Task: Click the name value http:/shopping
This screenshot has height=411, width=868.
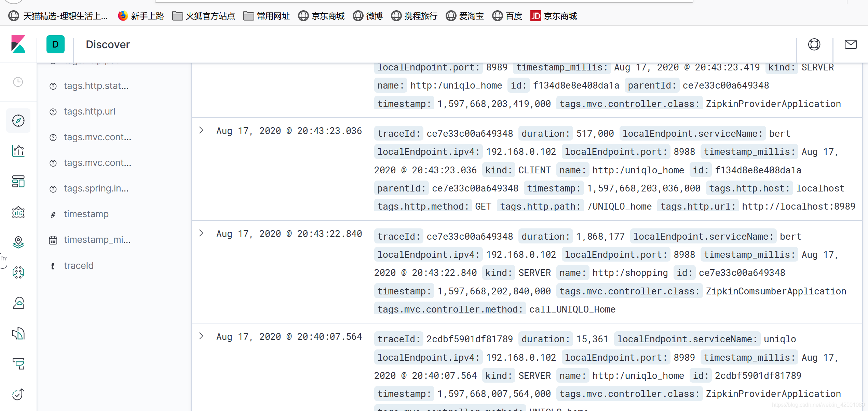Action: (630, 273)
